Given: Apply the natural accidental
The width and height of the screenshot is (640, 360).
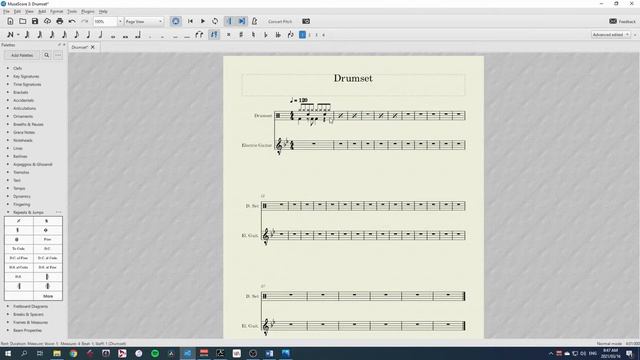Looking at the screenshot, I should (x=253, y=35).
